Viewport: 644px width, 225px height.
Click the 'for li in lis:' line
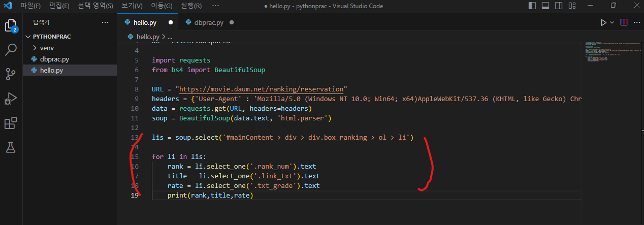click(x=179, y=157)
